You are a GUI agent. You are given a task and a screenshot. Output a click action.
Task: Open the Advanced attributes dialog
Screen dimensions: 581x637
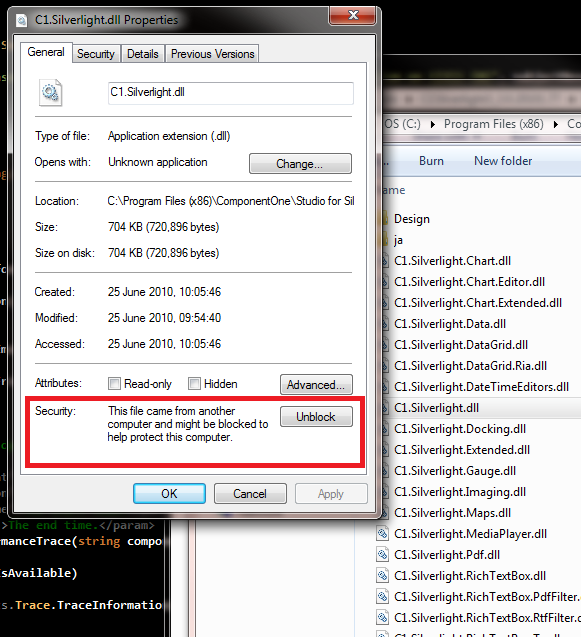pyautogui.click(x=316, y=384)
